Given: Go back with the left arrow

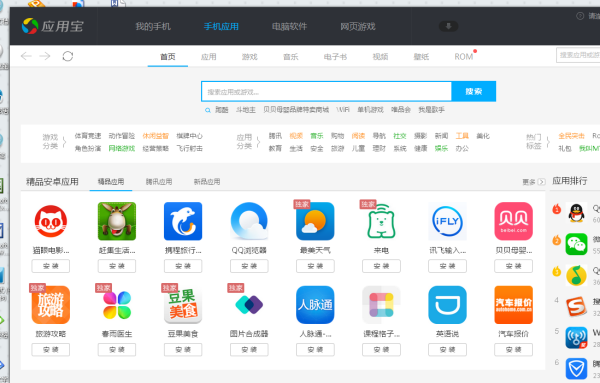Looking at the screenshot, I should 26,56.
